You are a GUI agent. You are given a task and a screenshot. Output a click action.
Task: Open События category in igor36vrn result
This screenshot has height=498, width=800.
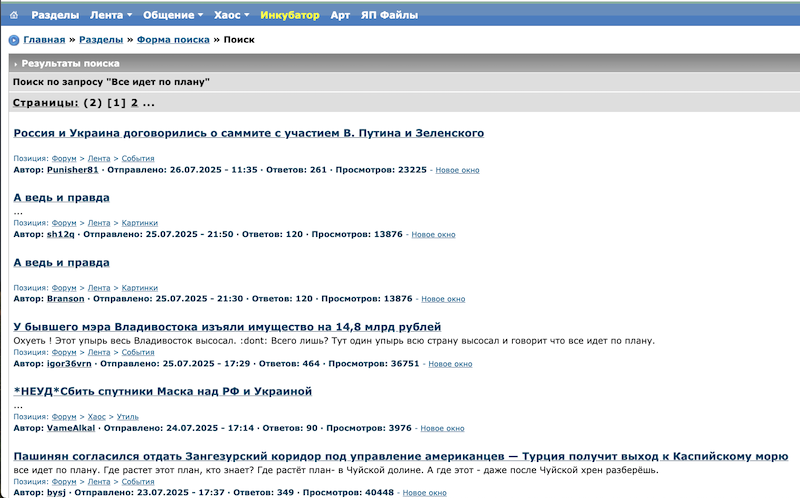[138, 353]
